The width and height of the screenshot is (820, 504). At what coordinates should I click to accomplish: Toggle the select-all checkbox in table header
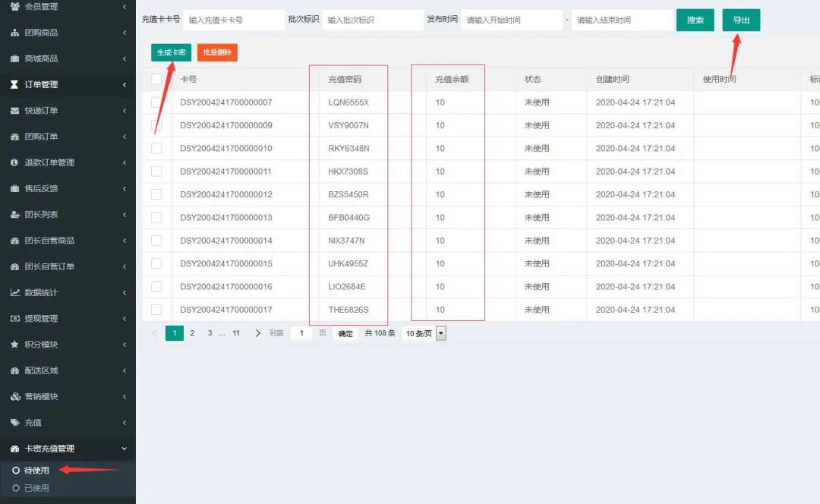(156, 79)
